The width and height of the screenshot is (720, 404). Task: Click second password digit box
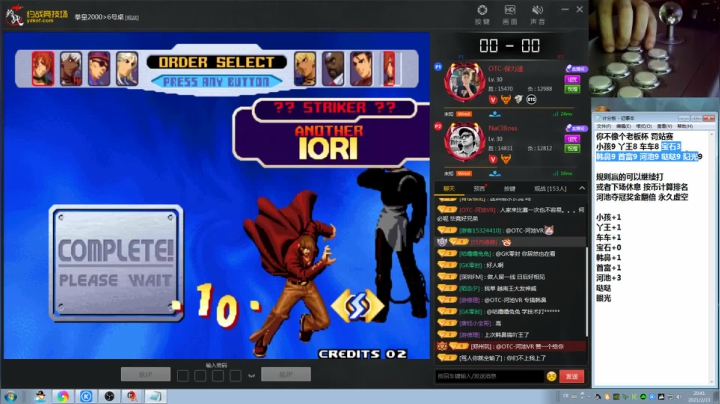[x=200, y=376]
